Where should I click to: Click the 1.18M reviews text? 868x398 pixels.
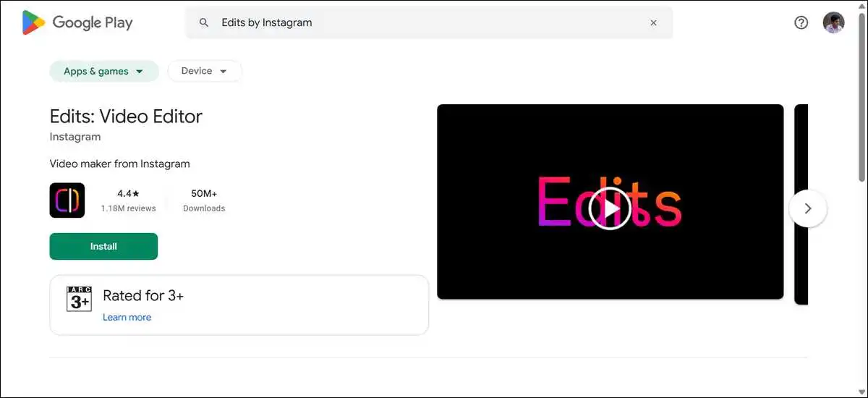(129, 208)
